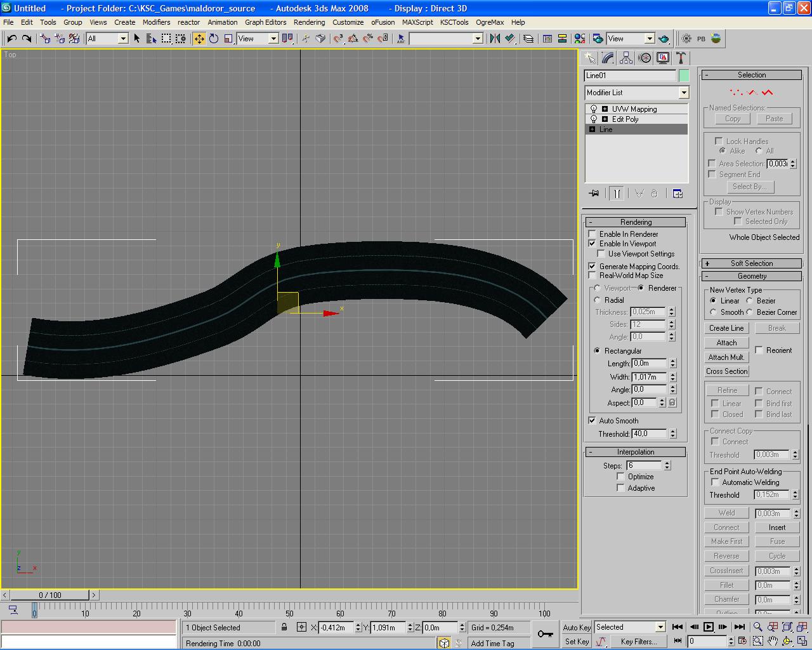Open the All selection filter dropdown

coord(124,39)
